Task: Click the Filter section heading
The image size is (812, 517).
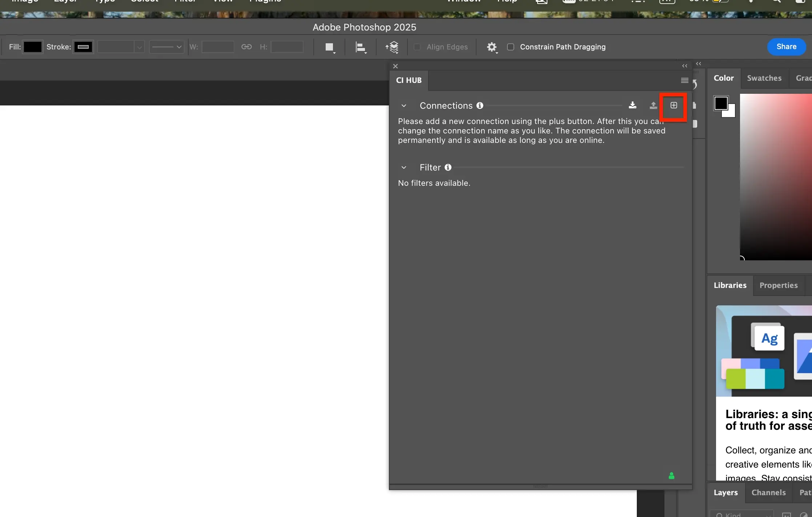Action: (x=430, y=168)
